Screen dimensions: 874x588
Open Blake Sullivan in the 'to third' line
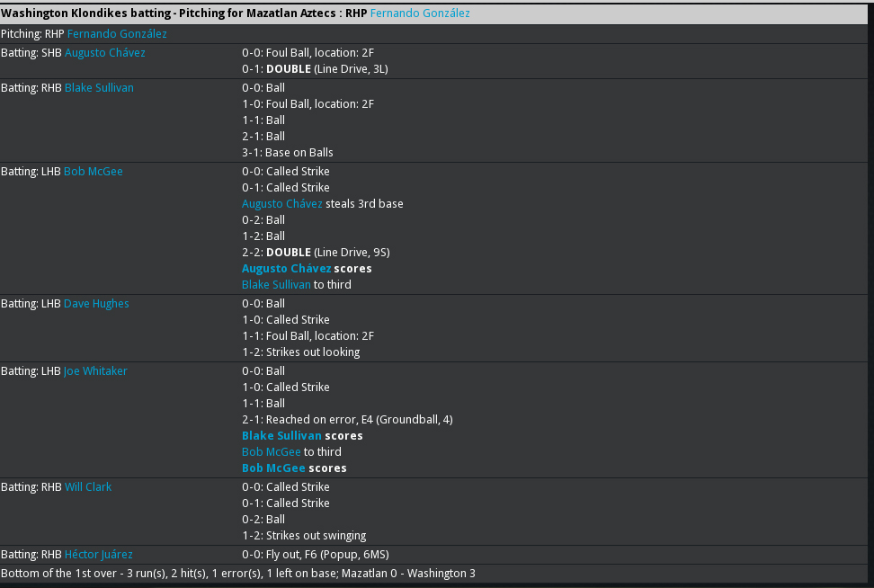(x=276, y=285)
